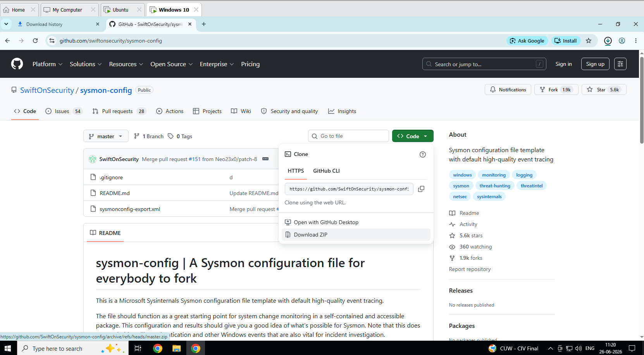Open the 0 Tags link
Image resolution: width=644 pixels, height=355 pixels.
click(x=180, y=136)
